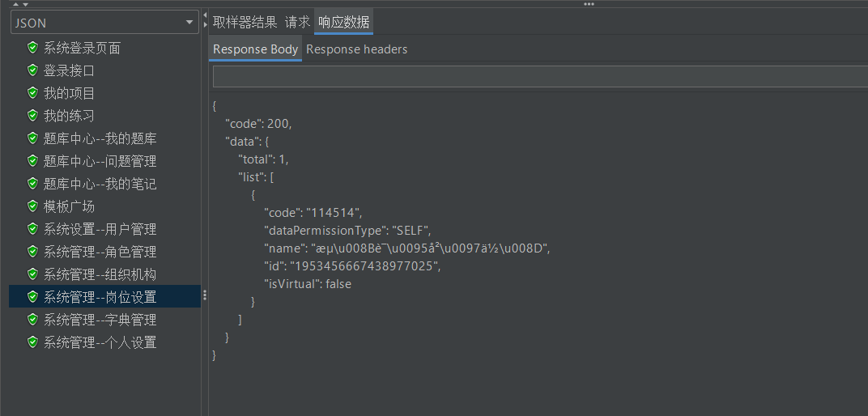Image resolution: width=868 pixels, height=416 pixels.
Task: Select 登录接口 sampler result
Action: coord(69,70)
